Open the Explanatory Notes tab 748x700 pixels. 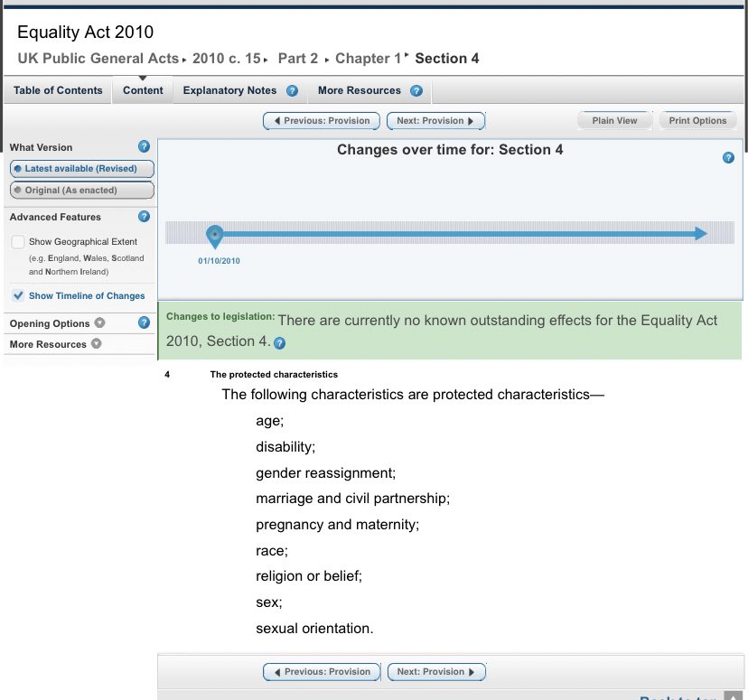(230, 90)
